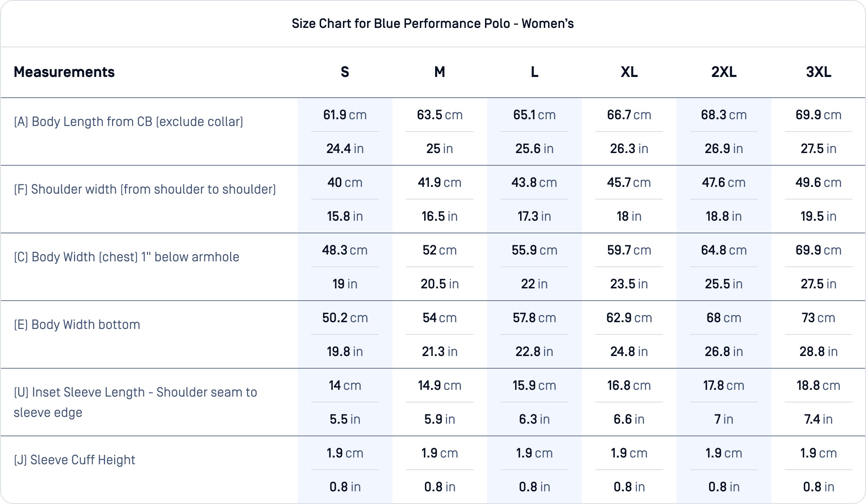Image resolution: width=866 pixels, height=504 pixels.
Task: Click the 7.4 in sleeve length cell
Action: click(818, 419)
